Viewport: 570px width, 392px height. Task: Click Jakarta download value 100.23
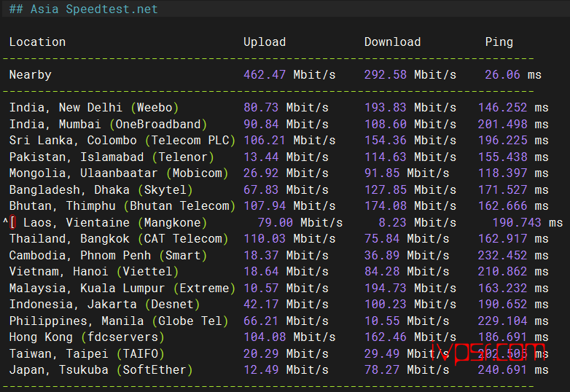pyautogui.click(x=386, y=304)
